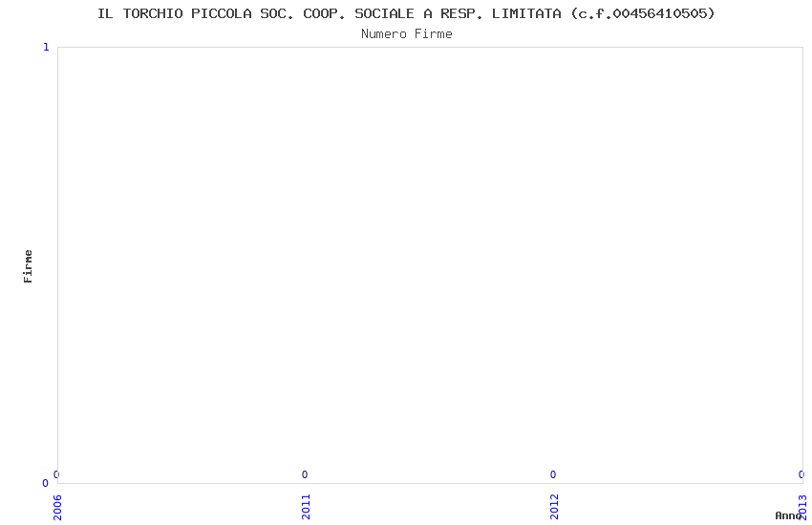
Task: Click the word PICCOLA in the title
Action: pyautogui.click(x=221, y=14)
